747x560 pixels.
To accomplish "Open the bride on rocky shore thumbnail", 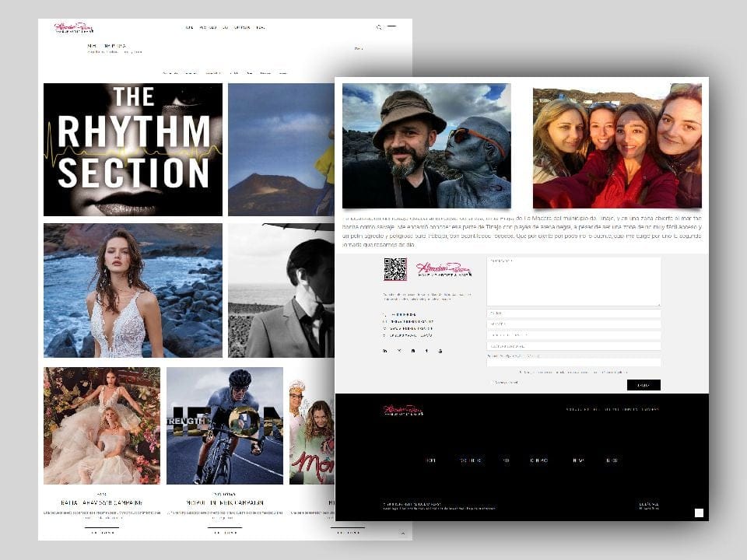I will tap(133, 290).
